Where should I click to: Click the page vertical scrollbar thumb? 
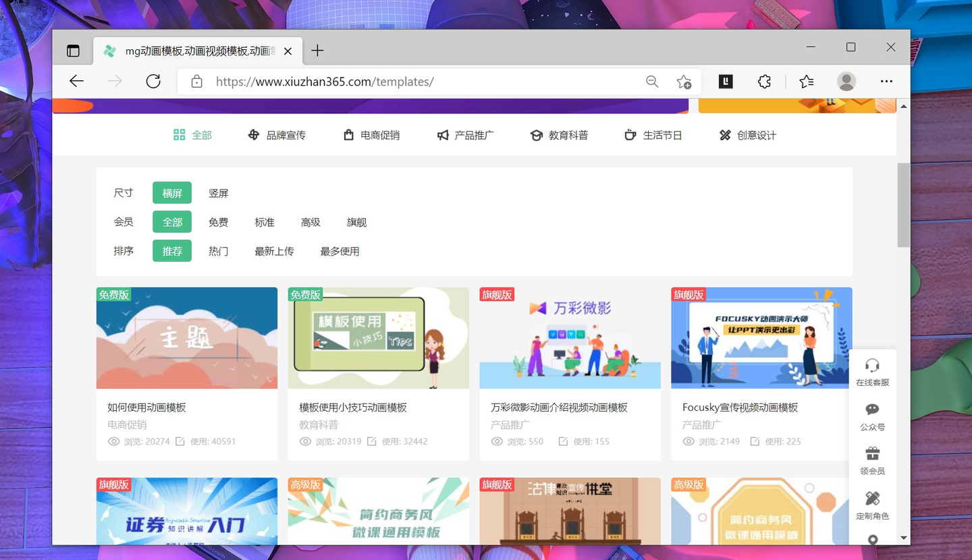[904, 205]
